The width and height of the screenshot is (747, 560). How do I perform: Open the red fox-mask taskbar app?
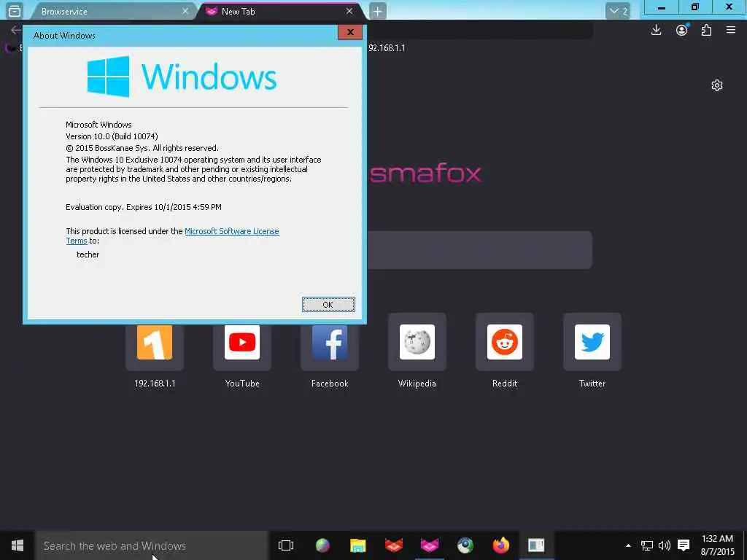pyautogui.click(x=393, y=545)
